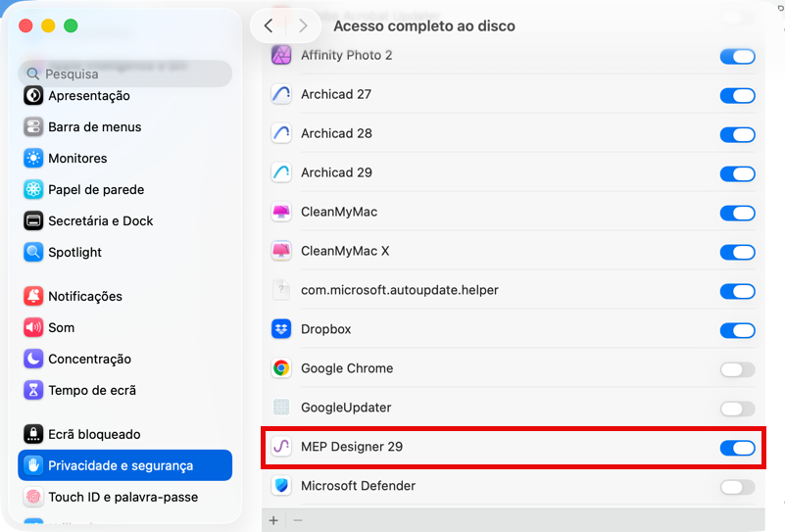Enable the GoogleUpdater toggle
The image size is (785, 532).
click(737, 409)
